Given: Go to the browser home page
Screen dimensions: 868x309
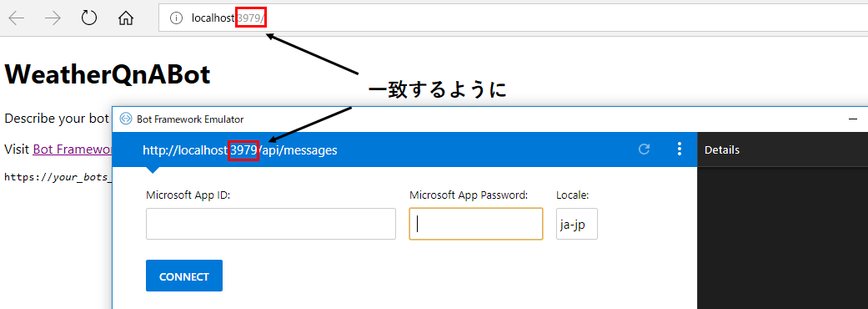Looking at the screenshot, I should click(x=126, y=18).
